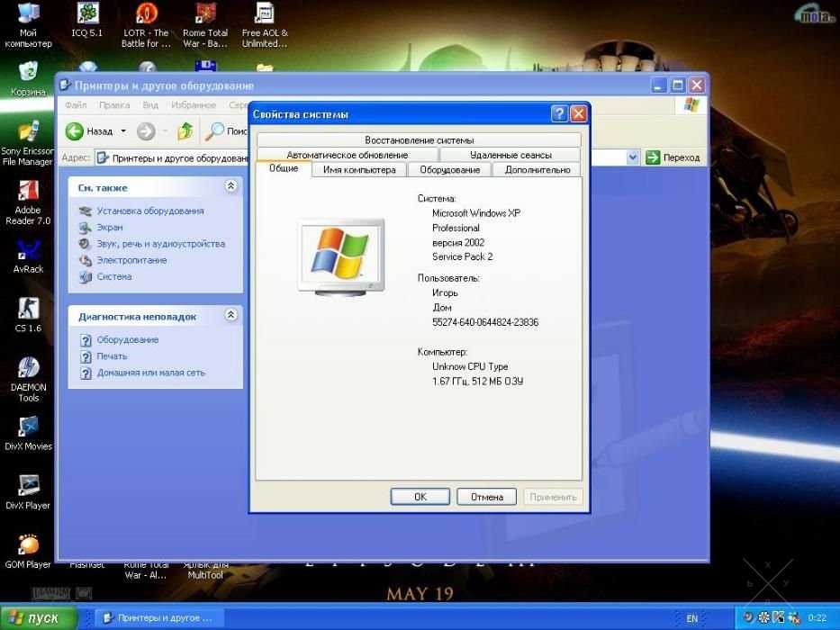Click the Звук, речь и аудиоустройства link
This screenshot has width=840, height=630.
tap(161, 244)
